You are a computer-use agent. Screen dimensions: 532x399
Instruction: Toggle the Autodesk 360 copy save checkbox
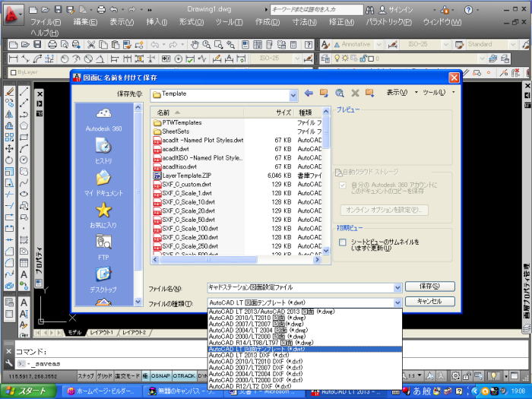pos(343,185)
